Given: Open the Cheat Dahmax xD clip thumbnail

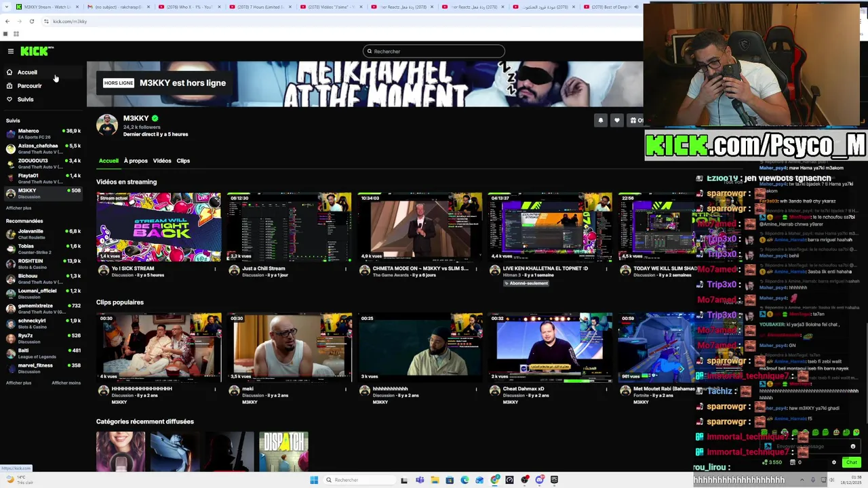Looking at the screenshot, I should [550, 347].
